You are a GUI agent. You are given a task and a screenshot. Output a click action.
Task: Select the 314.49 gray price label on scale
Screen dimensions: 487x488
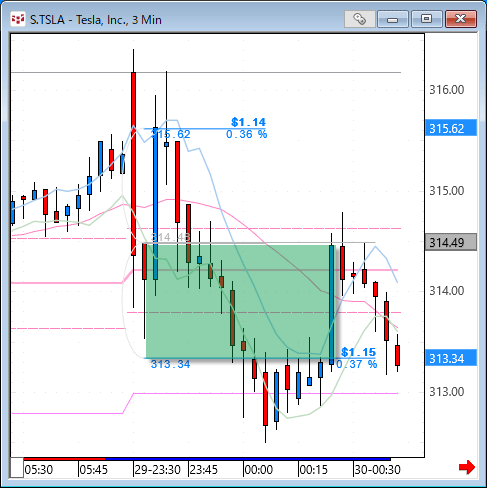pyautogui.click(x=451, y=242)
